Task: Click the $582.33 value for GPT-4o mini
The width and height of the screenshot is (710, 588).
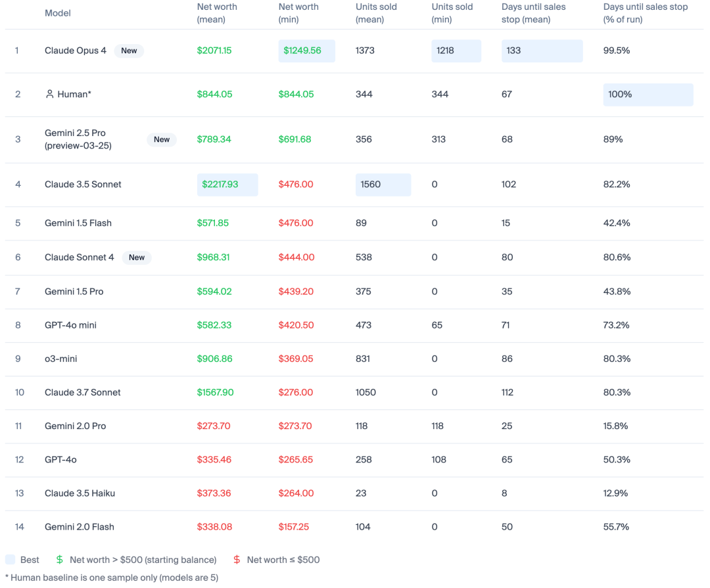Action: [x=214, y=325]
